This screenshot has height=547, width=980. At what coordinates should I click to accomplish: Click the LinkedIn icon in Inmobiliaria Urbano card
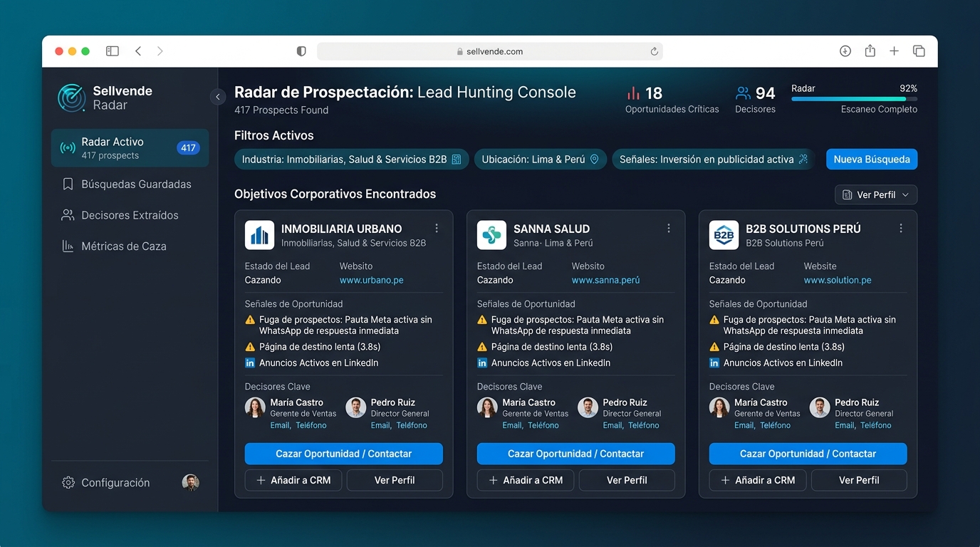[x=250, y=363]
